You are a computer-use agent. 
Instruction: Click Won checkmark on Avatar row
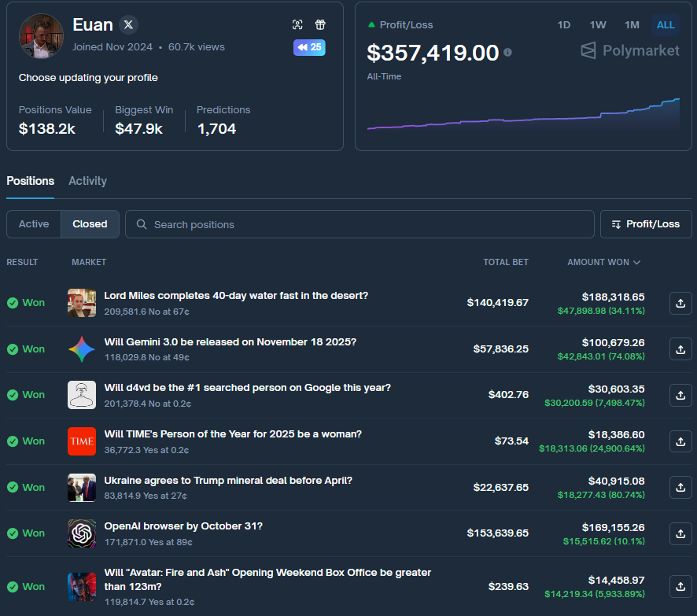13,587
